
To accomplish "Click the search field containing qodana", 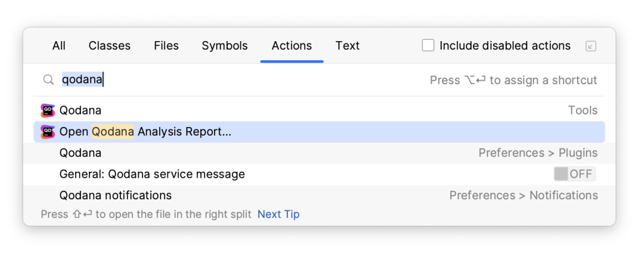I will 242,80.
